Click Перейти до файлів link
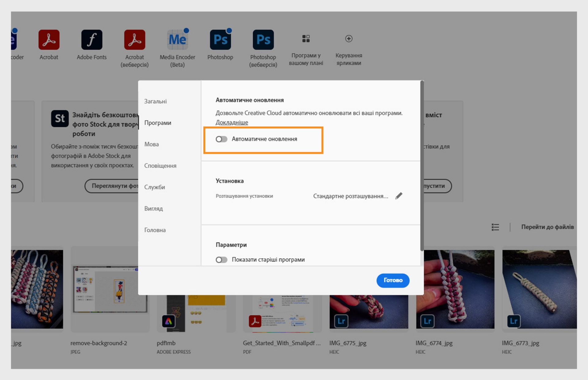This screenshot has width=588, height=380. tap(547, 227)
